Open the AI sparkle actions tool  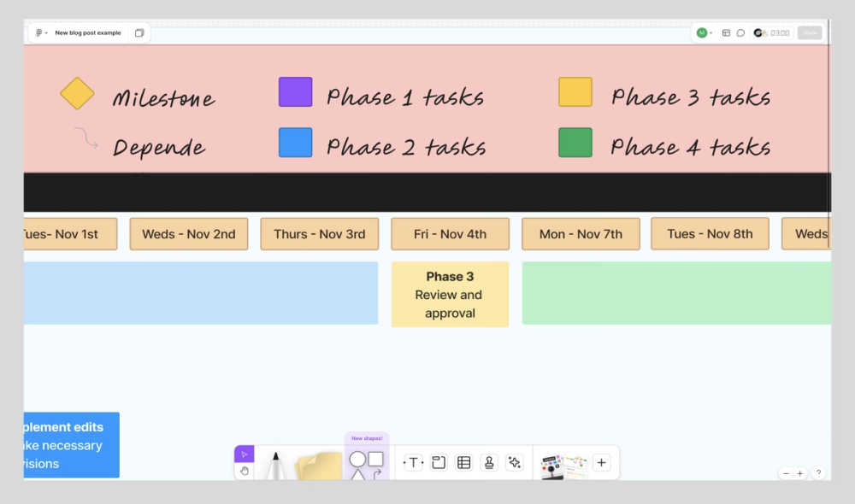click(x=515, y=461)
